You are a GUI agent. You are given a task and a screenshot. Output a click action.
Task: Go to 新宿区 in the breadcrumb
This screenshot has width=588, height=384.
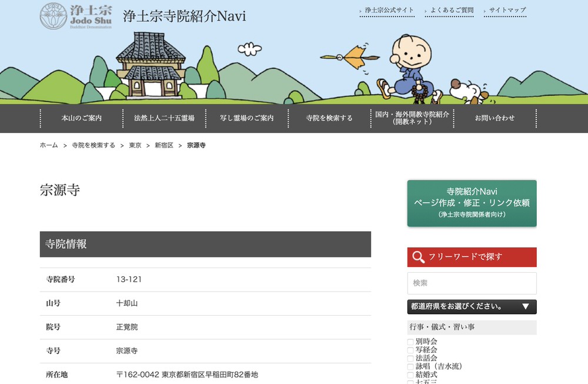[164, 145]
